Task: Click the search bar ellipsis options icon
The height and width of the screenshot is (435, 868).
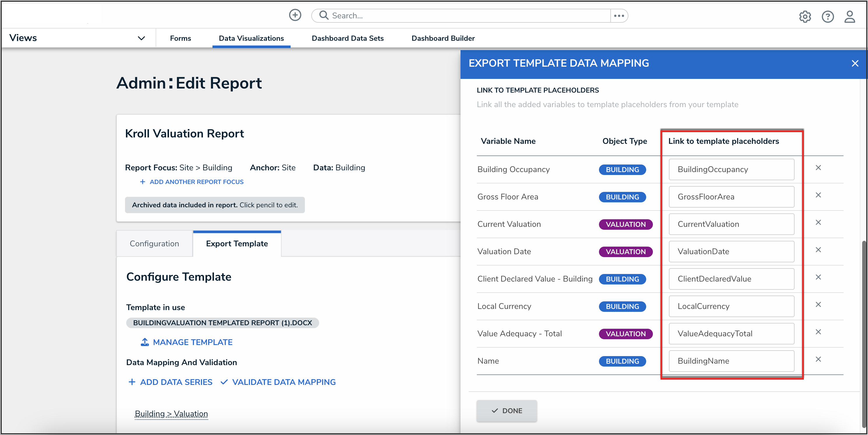Action: 619,15
